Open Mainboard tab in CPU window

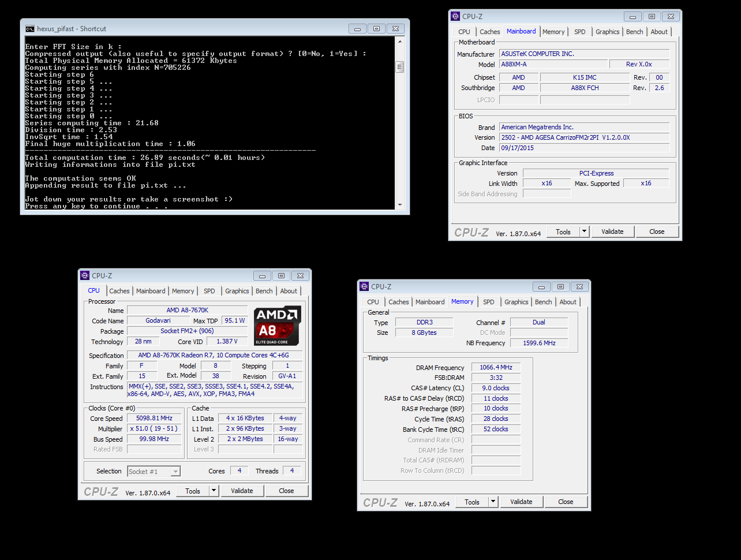coord(151,291)
